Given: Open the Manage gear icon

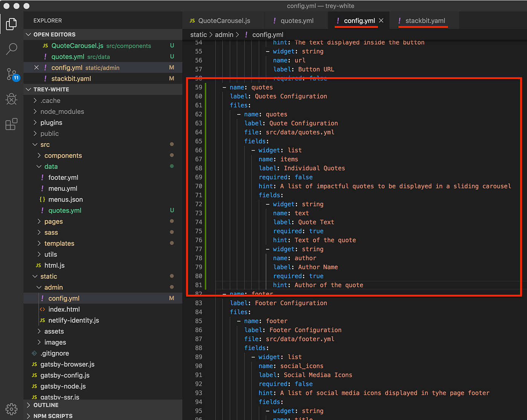Looking at the screenshot, I should (x=11, y=409).
